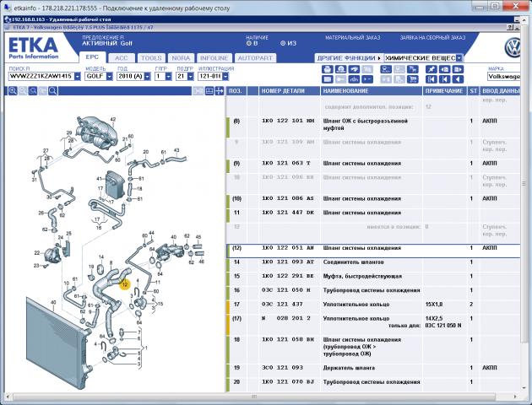
Task: Click МАТЕРИАЛЬНЫЙ ЗАКАЗ link
Action: [352, 38]
